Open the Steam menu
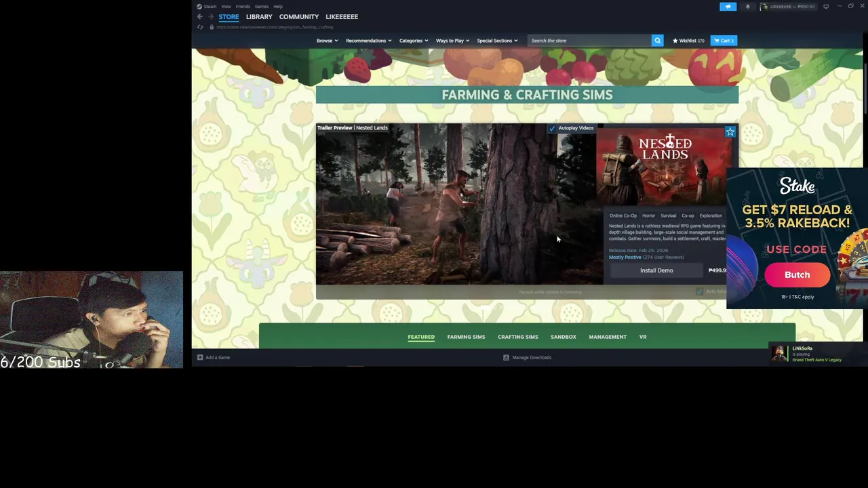 pos(210,6)
